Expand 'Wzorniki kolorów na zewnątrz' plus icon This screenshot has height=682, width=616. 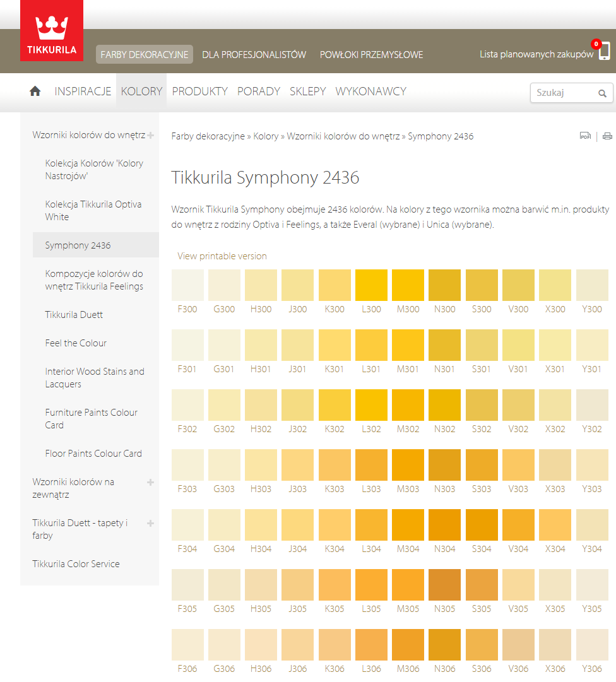(150, 483)
